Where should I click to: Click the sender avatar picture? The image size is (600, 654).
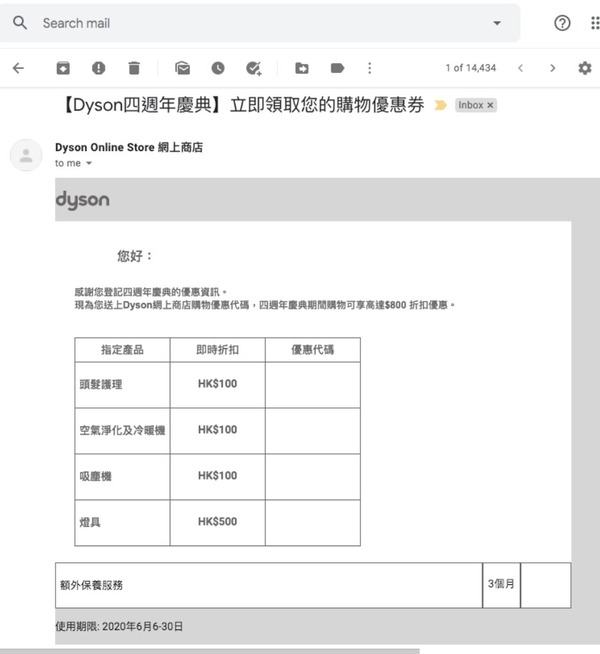click(26, 155)
